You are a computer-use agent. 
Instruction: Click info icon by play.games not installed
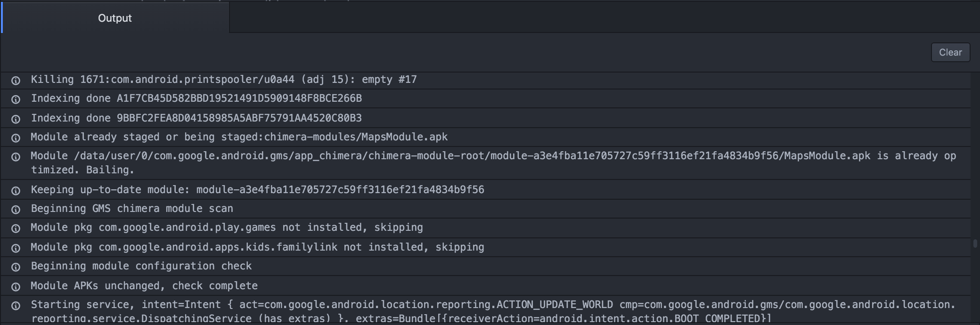[16, 228]
